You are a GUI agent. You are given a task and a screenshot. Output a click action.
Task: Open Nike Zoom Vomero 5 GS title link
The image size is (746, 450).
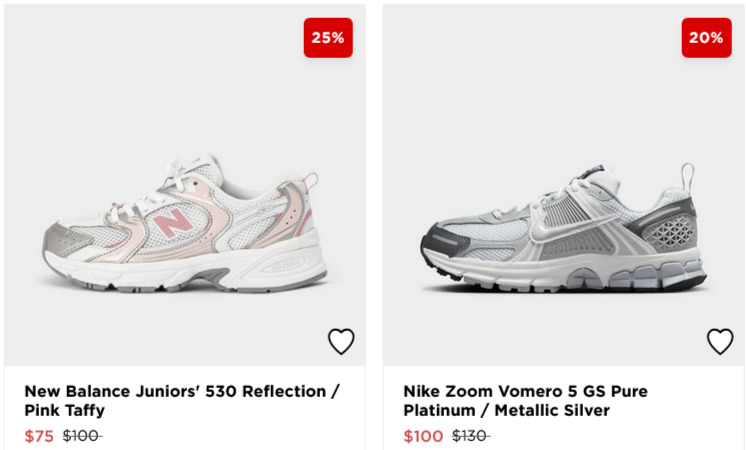pyautogui.click(x=525, y=391)
